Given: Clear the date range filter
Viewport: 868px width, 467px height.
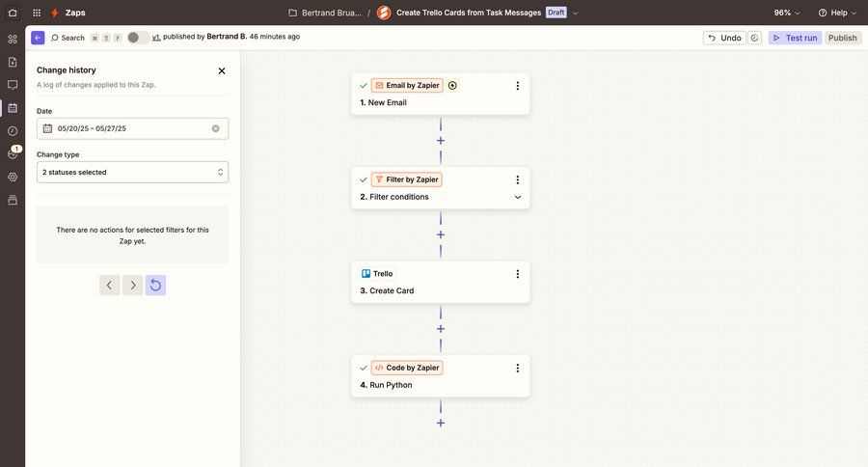Looking at the screenshot, I should (x=215, y=128).
